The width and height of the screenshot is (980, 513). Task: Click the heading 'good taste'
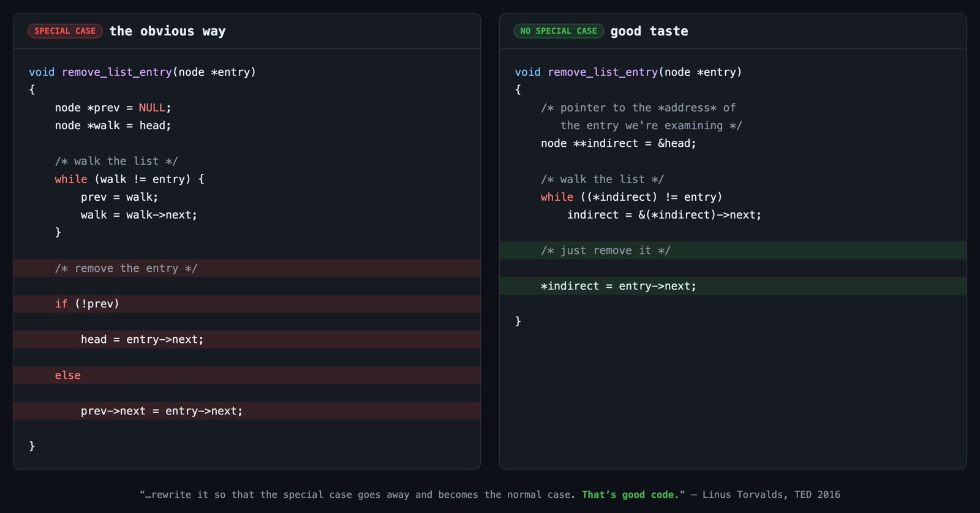tap(649, 31)
